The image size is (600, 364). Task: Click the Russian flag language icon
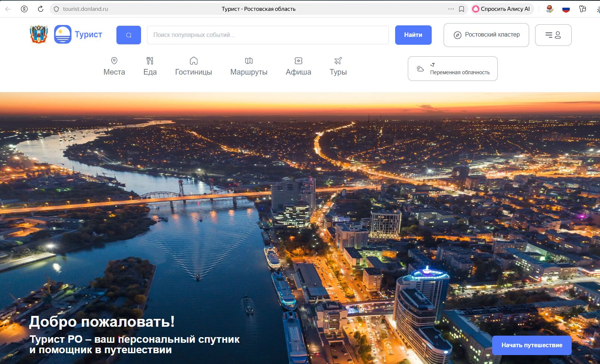coord(566,9)
